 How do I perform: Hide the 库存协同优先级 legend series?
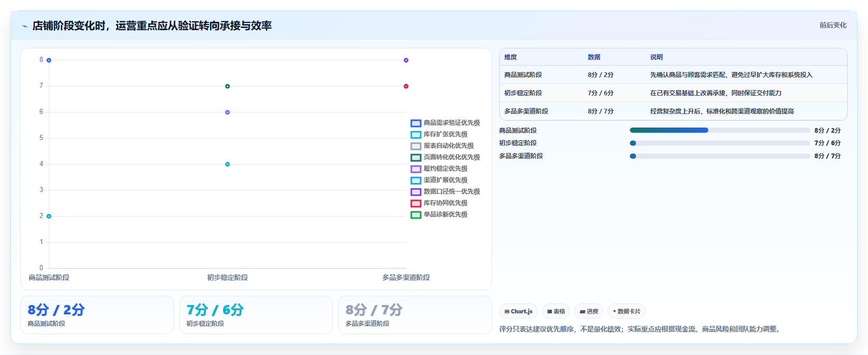point(439,203)
